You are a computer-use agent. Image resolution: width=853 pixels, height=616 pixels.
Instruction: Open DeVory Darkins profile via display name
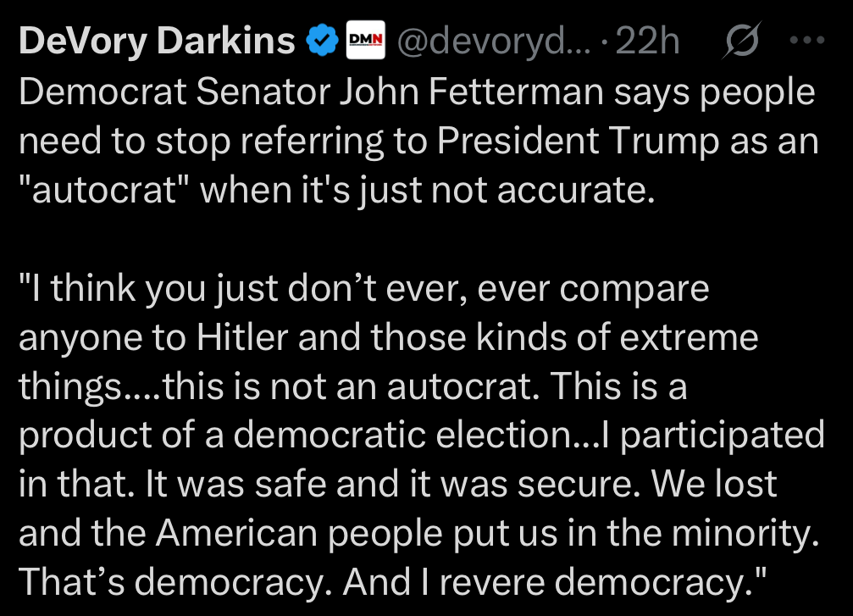click(157, 41)
